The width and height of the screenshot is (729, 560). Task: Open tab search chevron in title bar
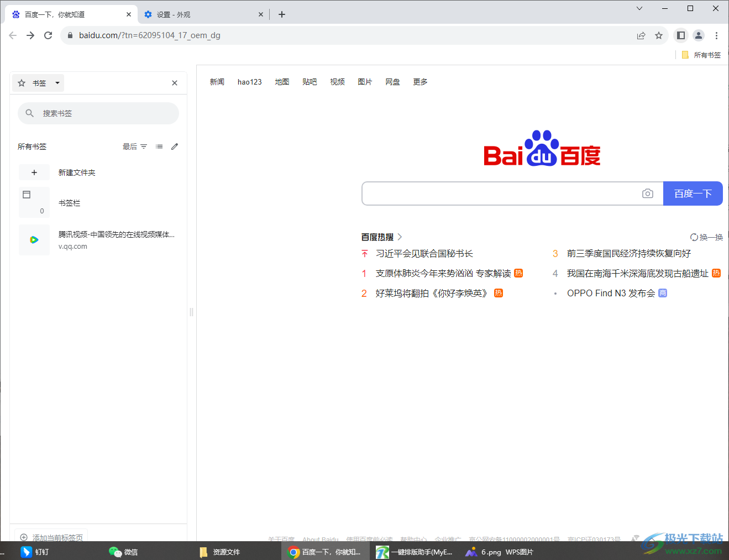click(x=639, y=8)
